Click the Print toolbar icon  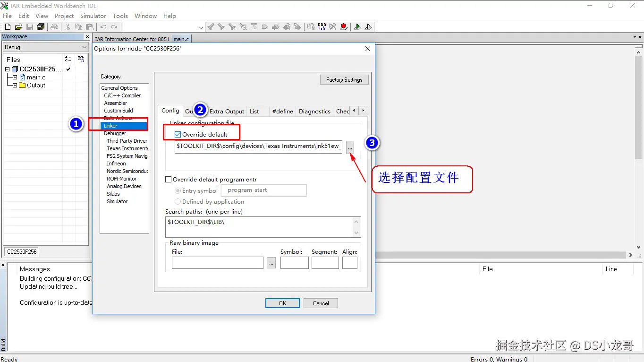[x=54, y=27]
